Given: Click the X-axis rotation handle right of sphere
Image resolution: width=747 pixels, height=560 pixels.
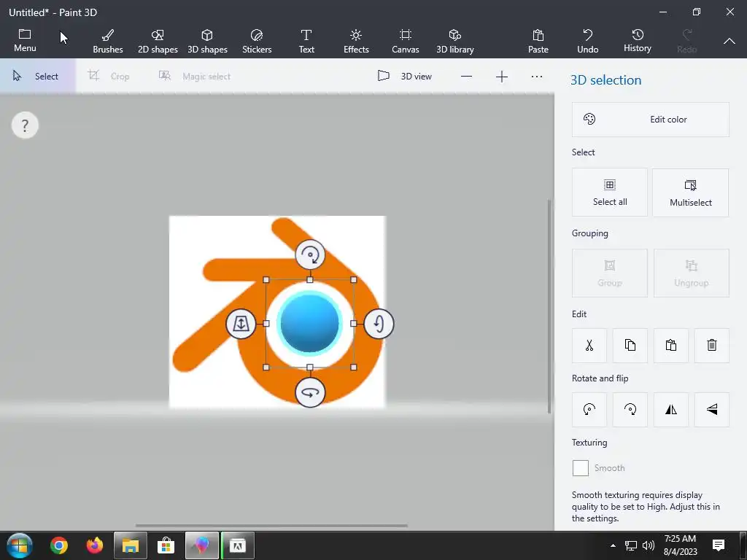Looking at the screenshot, I should tap(379, 324).
